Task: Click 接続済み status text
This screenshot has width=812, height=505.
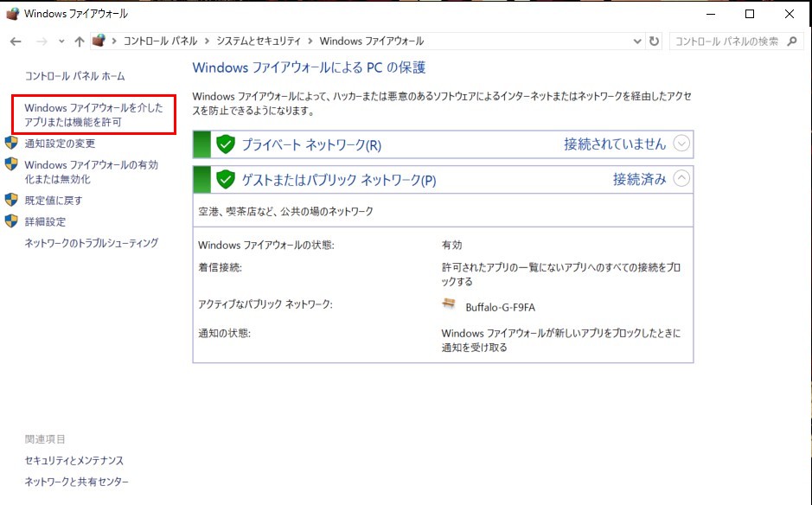Action: [x=640, y=179]
